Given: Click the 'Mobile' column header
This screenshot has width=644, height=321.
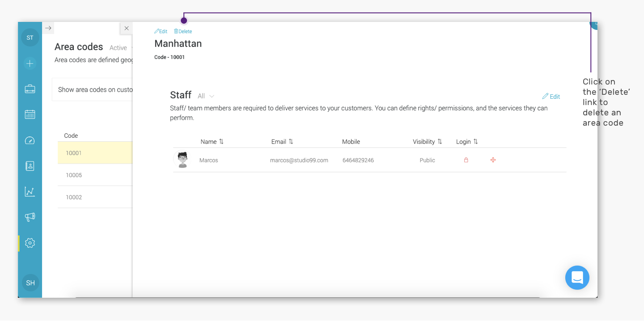Looking at the screenshot, I should point(351,142).
